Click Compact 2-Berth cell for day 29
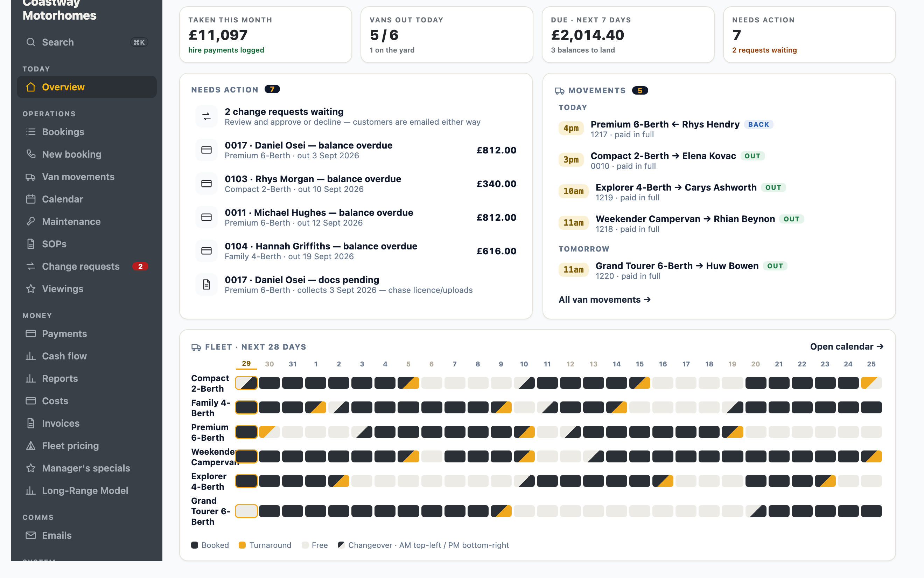The height and width of the screenshot is (578, 924). (x=246, y=383)
